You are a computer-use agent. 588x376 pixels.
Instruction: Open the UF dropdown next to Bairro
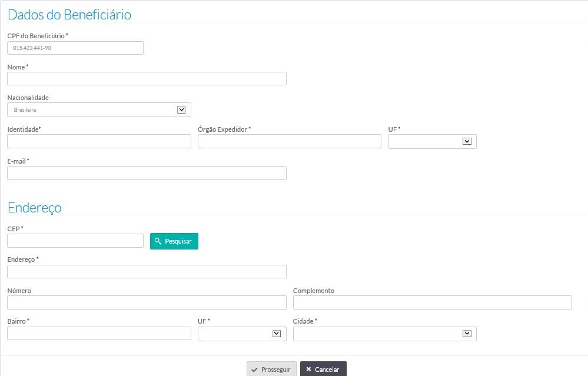[x=242, y=334]
